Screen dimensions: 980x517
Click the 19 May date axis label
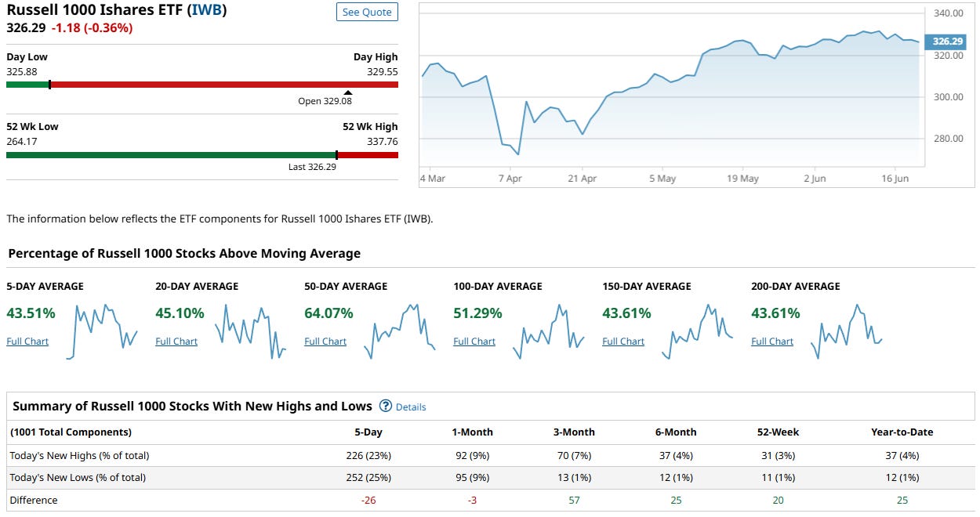[x=742, y=179]
